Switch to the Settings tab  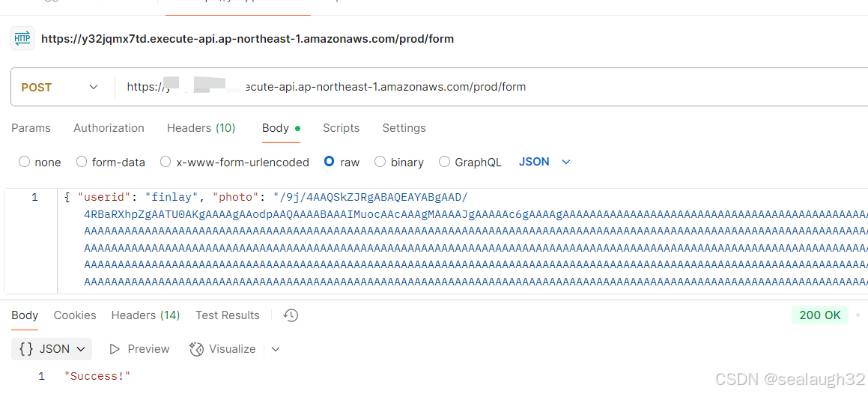tap(404, 128)
